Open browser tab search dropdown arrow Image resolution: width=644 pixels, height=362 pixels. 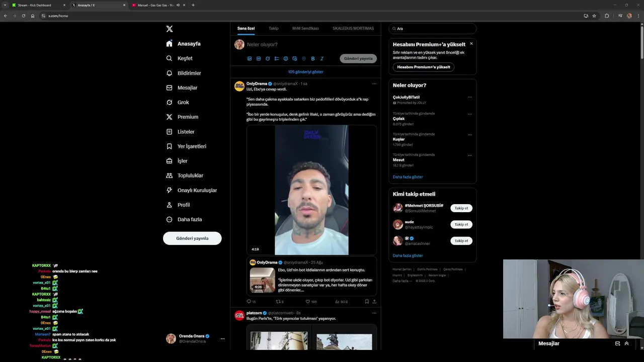click(x=5, y=5)
